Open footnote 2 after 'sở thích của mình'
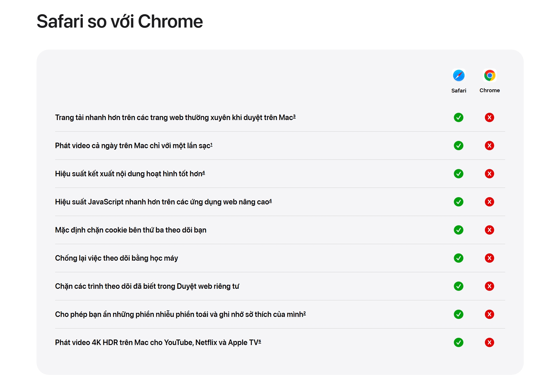Screen dimensions: 560x392 [x=305, y=313]
